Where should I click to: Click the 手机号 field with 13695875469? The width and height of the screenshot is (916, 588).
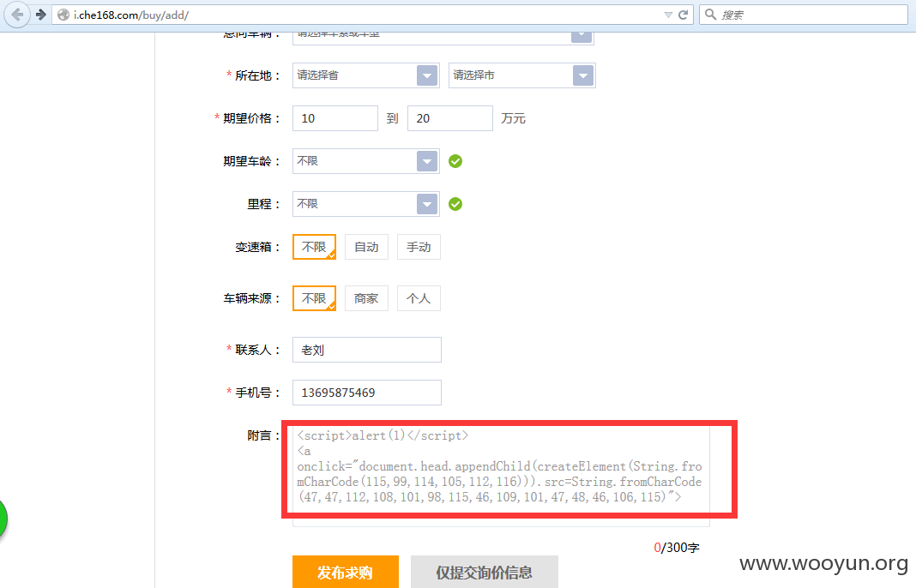367,393
